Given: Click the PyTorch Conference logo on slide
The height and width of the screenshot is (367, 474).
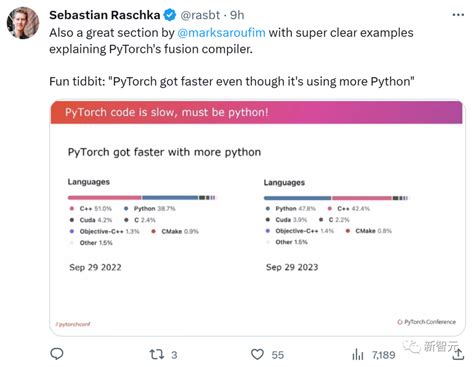Looking at the screenshot, I should [427, 322].
